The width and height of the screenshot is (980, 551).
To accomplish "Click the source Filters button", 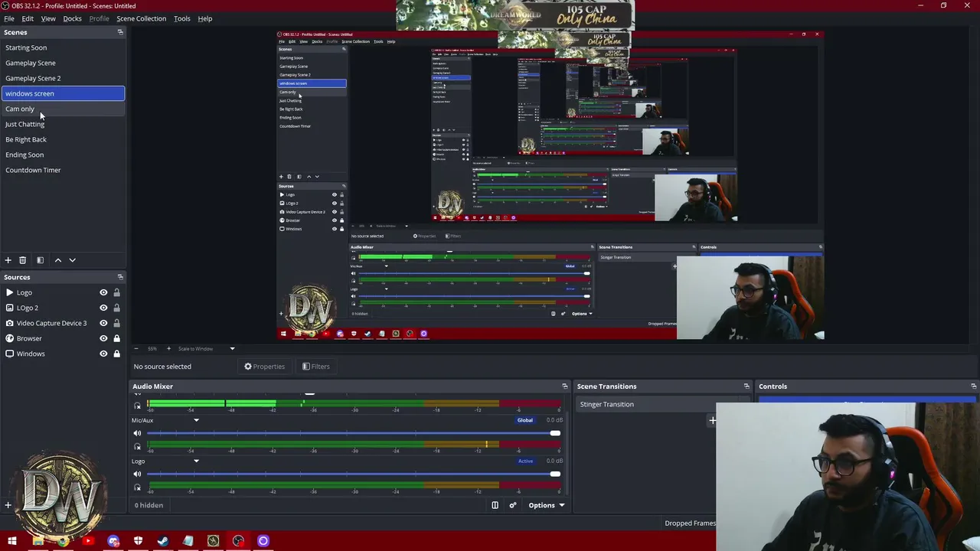I will coord(315,367).
